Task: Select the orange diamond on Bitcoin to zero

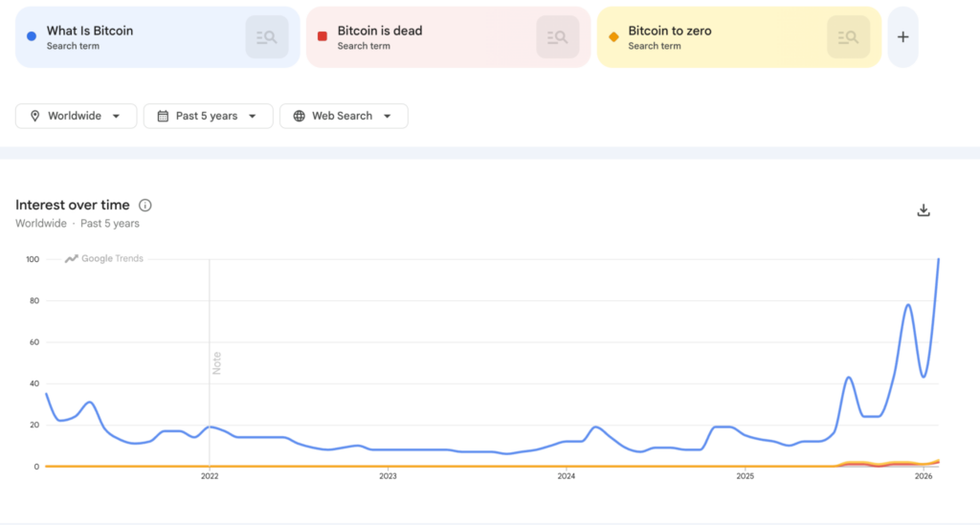Action: (x=613, y=36)
